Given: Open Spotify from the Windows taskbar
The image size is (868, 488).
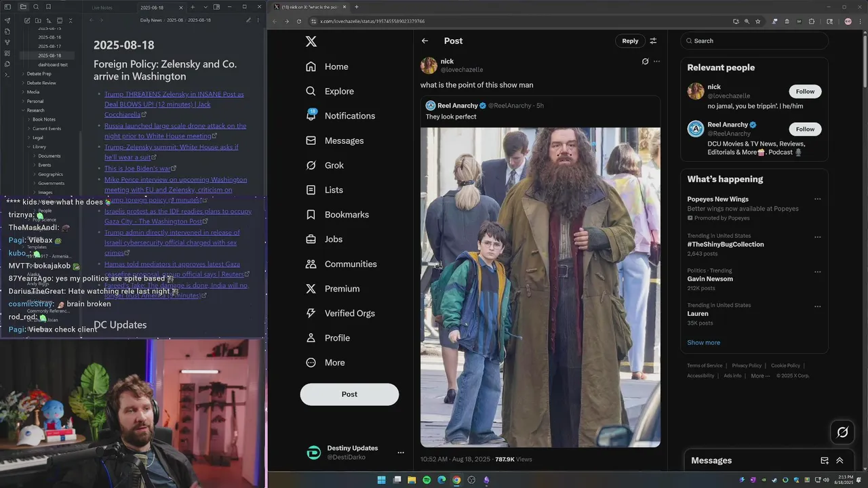Looking at the screenshot, I should [x=427, y=480].
